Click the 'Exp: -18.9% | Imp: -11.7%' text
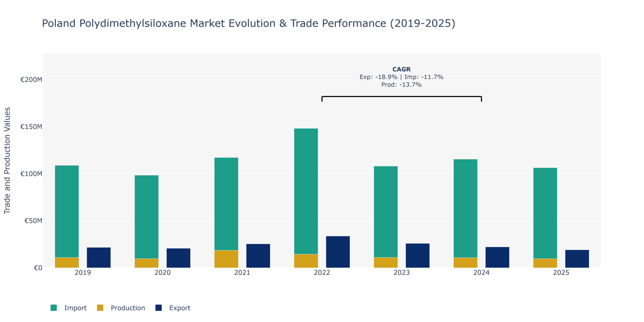644x322 pixels. tap(402, 77)
